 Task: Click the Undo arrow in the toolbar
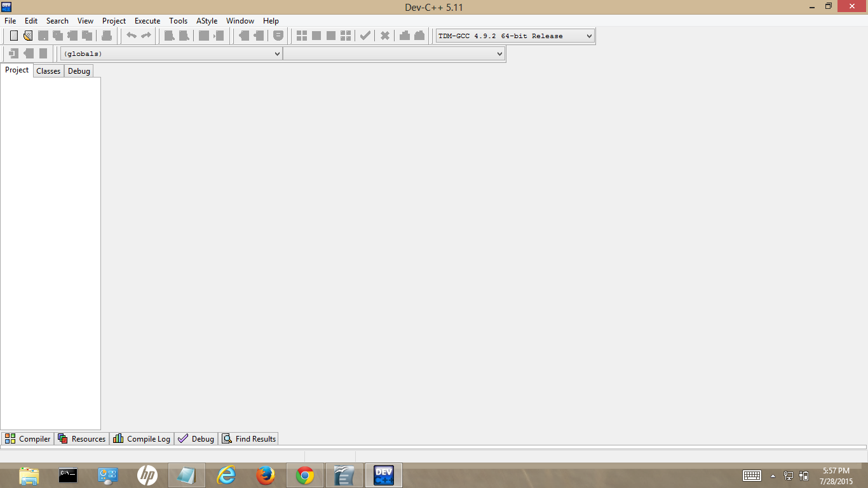tap(131, 36)
